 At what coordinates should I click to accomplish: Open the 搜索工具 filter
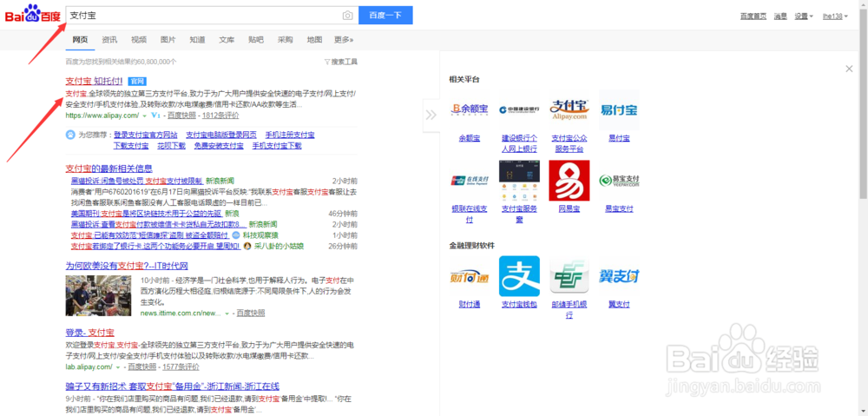[341, 62]
